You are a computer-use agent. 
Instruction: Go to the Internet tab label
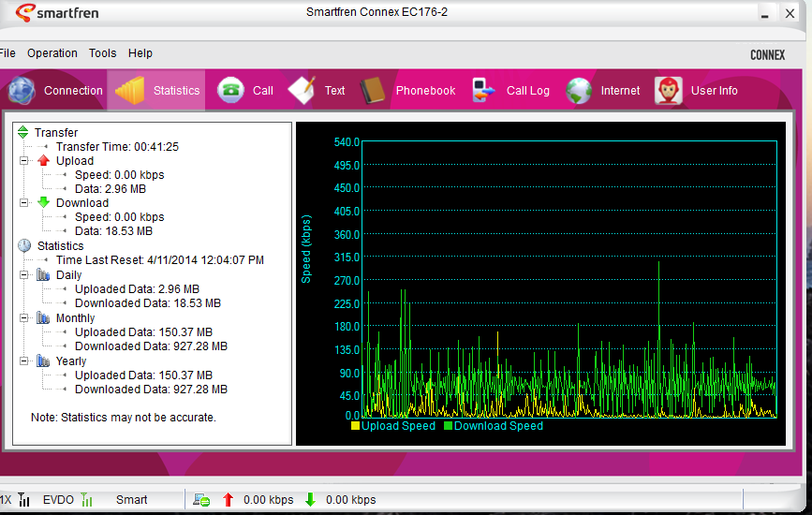(x=620, y=91)
